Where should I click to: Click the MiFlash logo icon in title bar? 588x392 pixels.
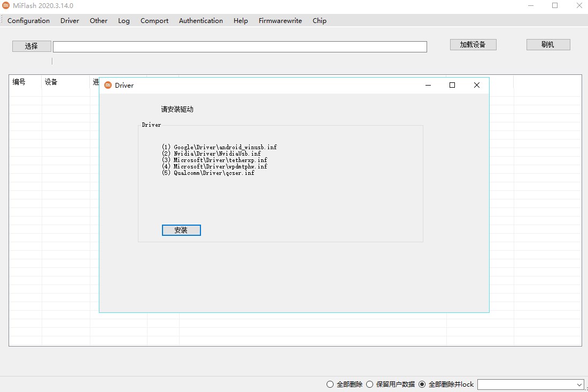coord(6,6)
